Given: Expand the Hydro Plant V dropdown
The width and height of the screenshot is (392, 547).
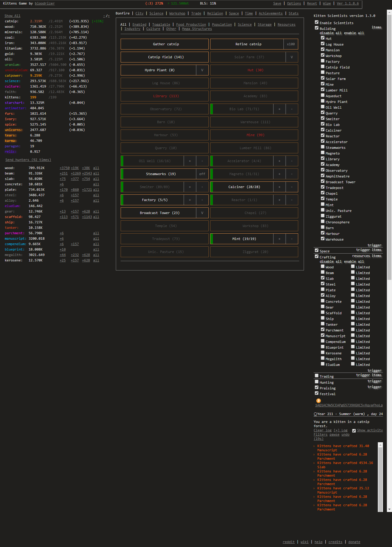Looking at the screenshot, I should 202,70.
